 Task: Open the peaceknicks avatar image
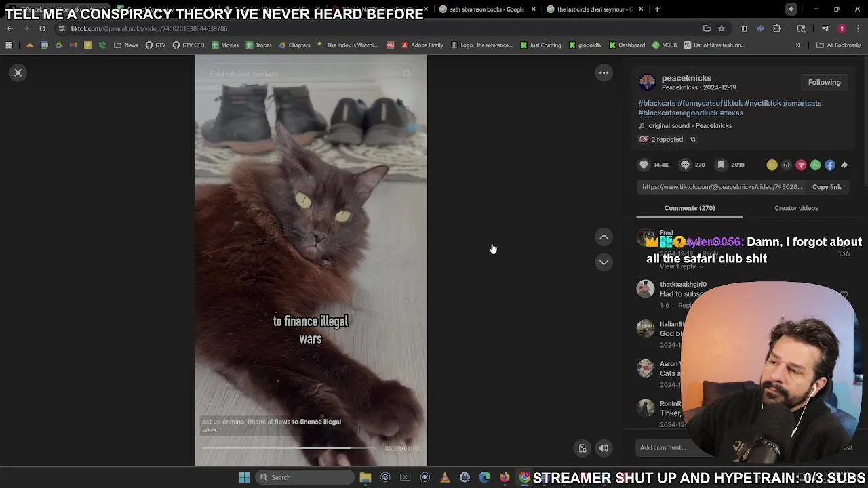(x=647, y=82)
